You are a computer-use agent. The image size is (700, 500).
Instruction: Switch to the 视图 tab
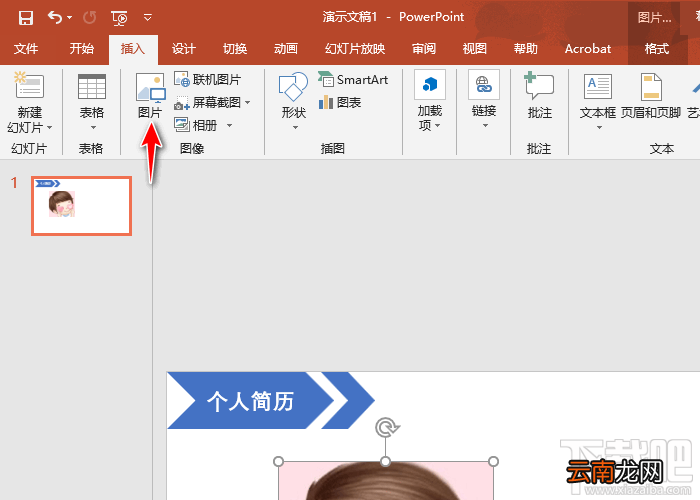point(475,48)
